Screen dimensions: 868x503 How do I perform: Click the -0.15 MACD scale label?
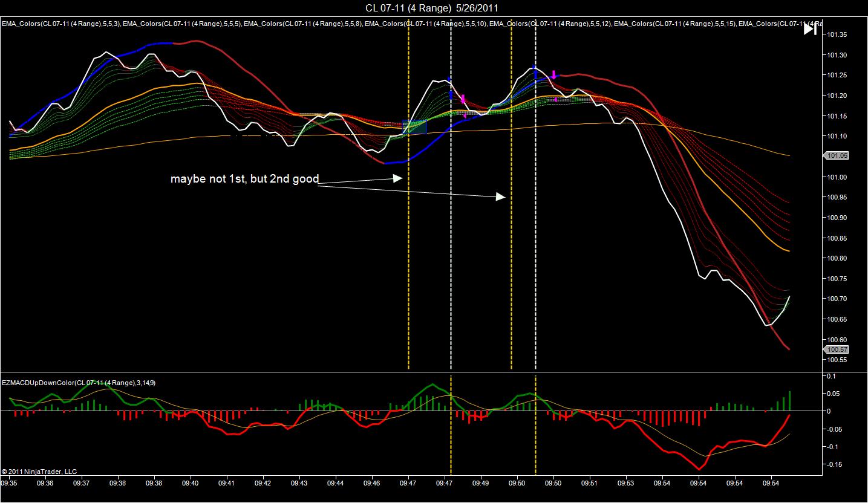click(836, 465)
